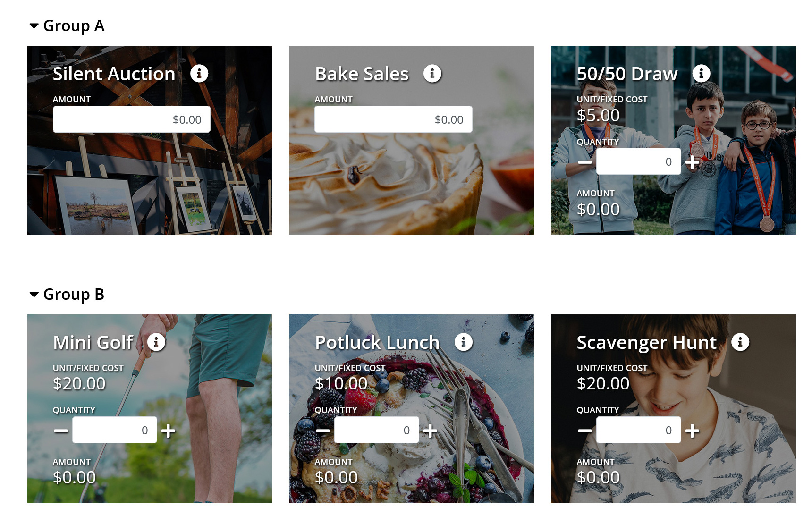Increase Scavenger Hunt quantity with plus
The height and width of the screenshot is (524, 812).
point(692,431)
